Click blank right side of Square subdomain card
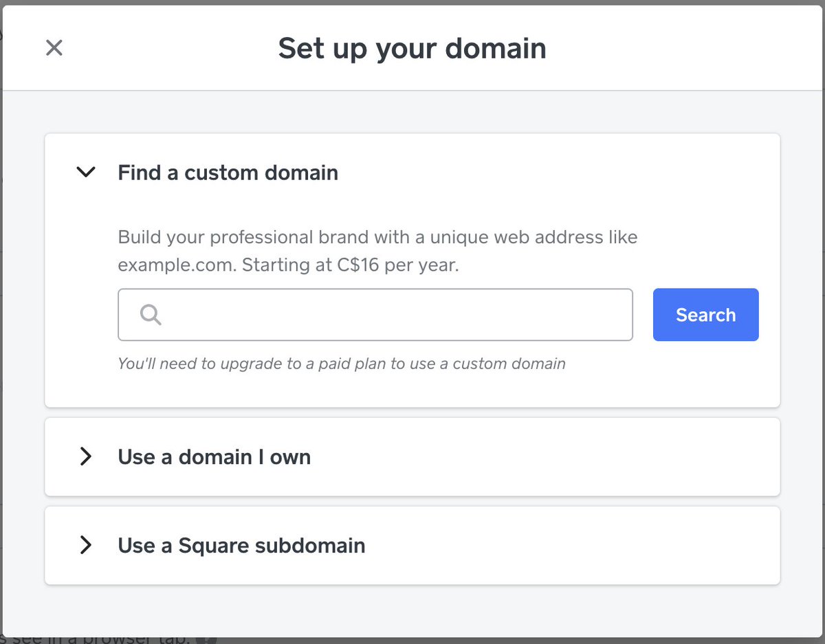This screenshot has height=644, width=825. tap(619, 546)
